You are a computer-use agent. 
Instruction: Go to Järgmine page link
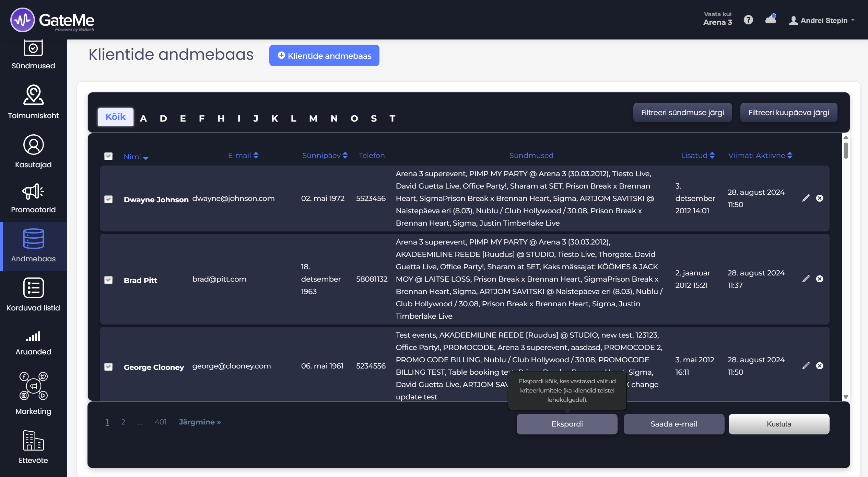200,422
